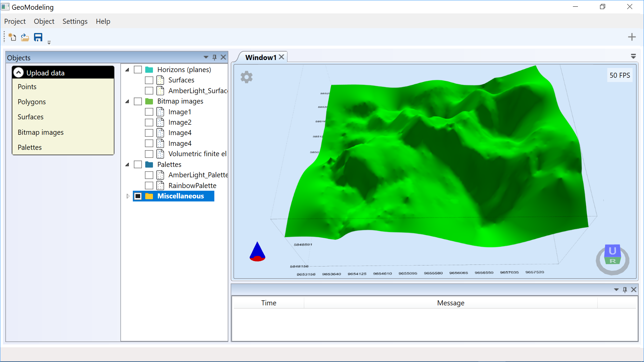Viewport: 644px width, 362px height.
Task: Click the Image1 file icon
Action: tap(160, 112)
